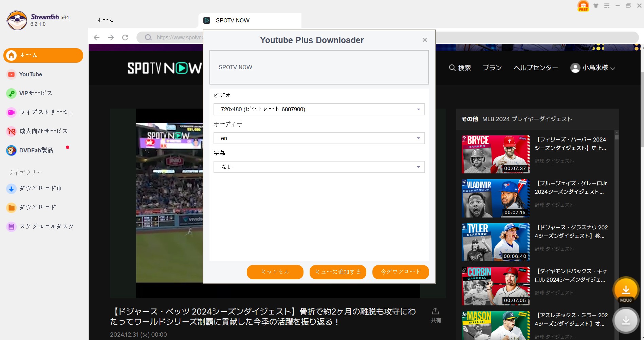Open the ブルージェイズ・ゲレーロJr. digest title
The image size is (644, 340).
(x=571, y=188)
